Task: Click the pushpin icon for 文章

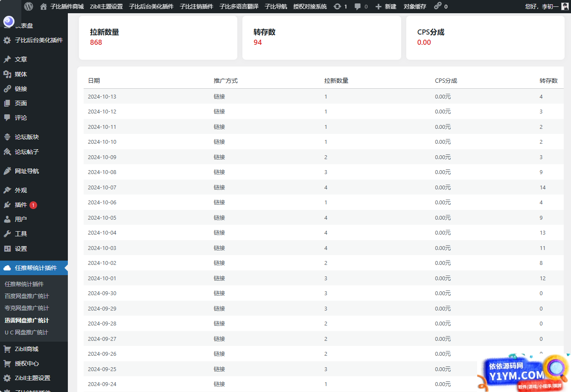Action: (x=7, y=59)
